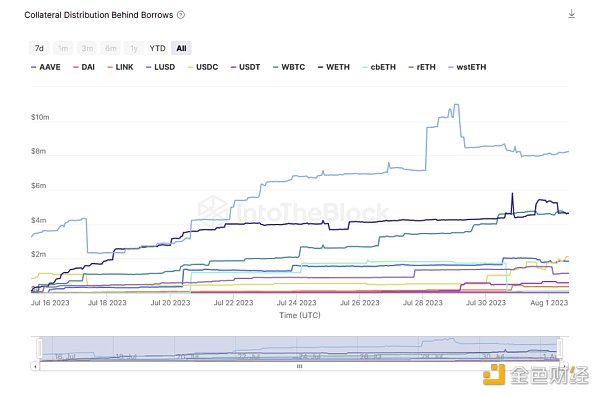
Task: Select the 7d time range
Action: point(39,48)
